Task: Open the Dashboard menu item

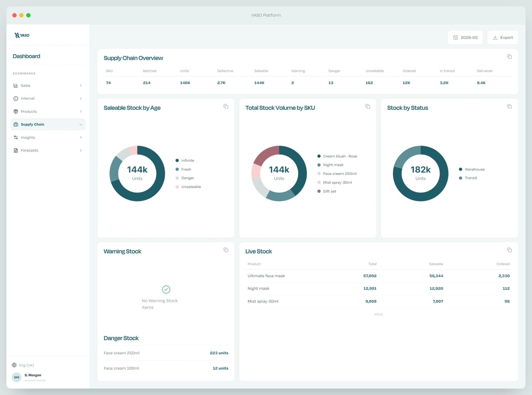Action: coord(26,56)
